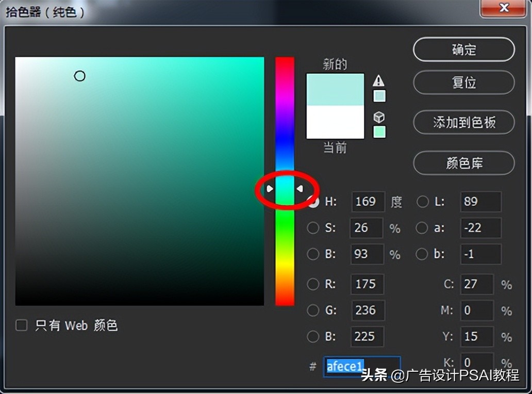Select the HSB brightness B radio button
Screen dimensions: 532x394
click(x=313, y=254)
